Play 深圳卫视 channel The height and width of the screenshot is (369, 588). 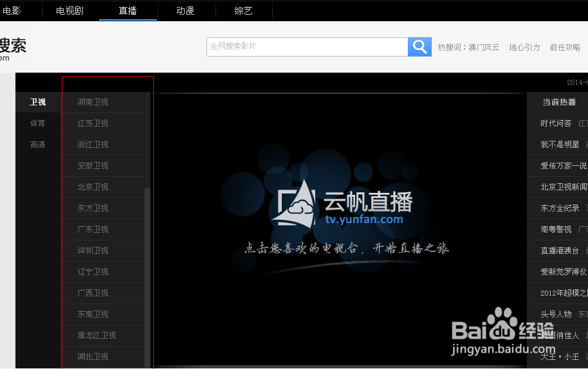pos(103,251)
